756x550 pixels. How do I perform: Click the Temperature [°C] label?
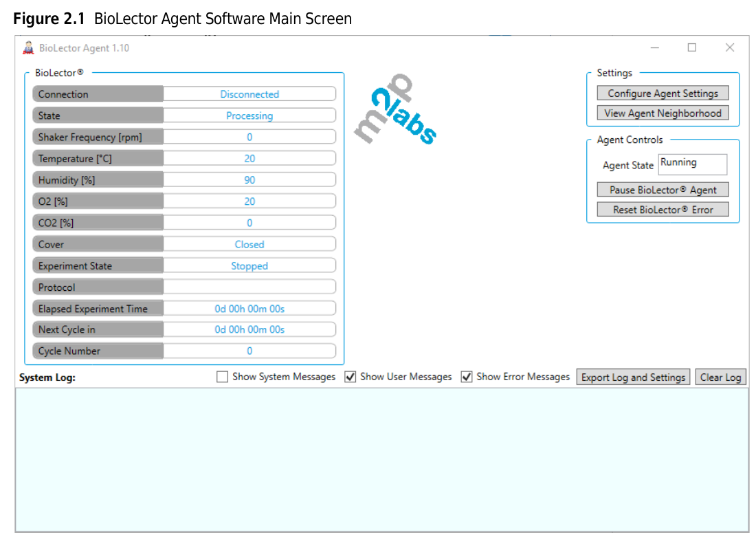click(98, 158)
